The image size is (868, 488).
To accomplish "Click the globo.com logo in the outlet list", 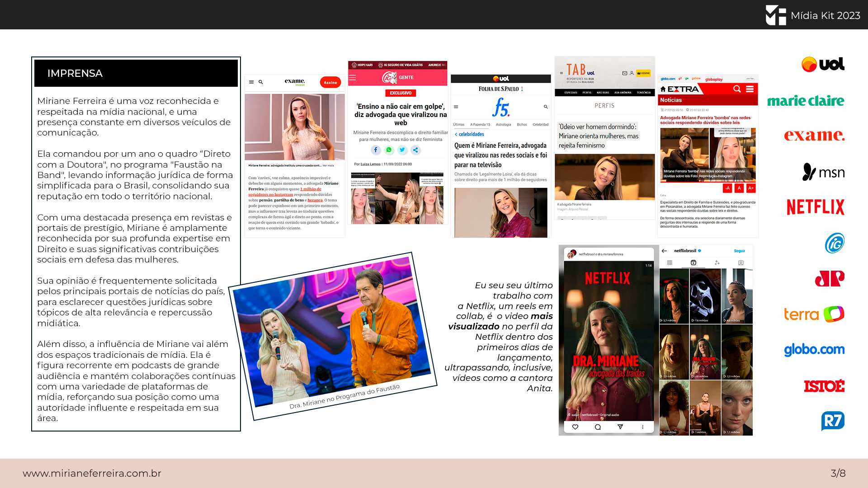I will (x=814, y=349).
